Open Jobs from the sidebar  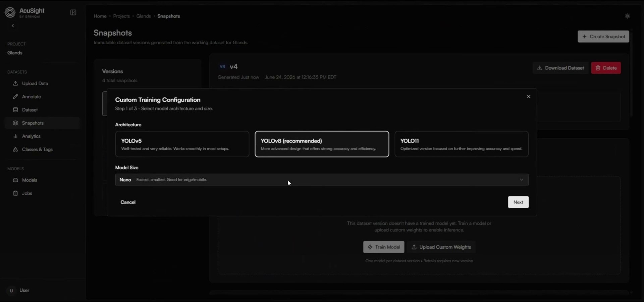coord(42,193)
